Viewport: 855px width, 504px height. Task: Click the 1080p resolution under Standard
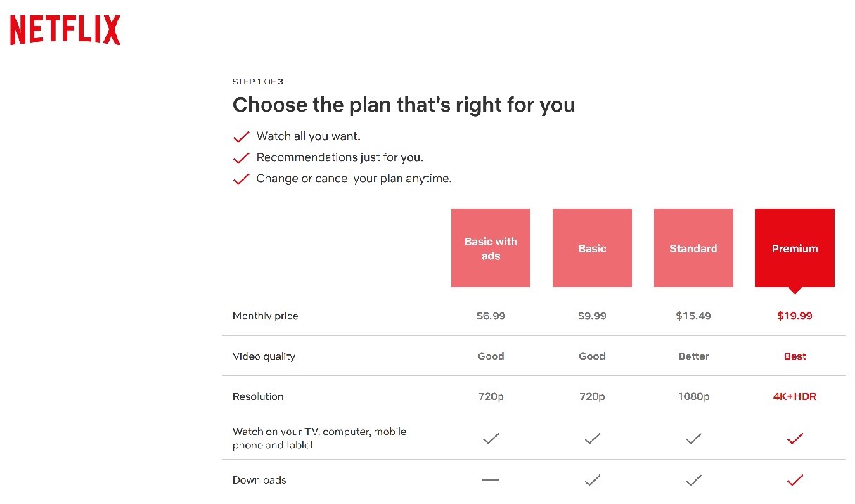(693, 396)
